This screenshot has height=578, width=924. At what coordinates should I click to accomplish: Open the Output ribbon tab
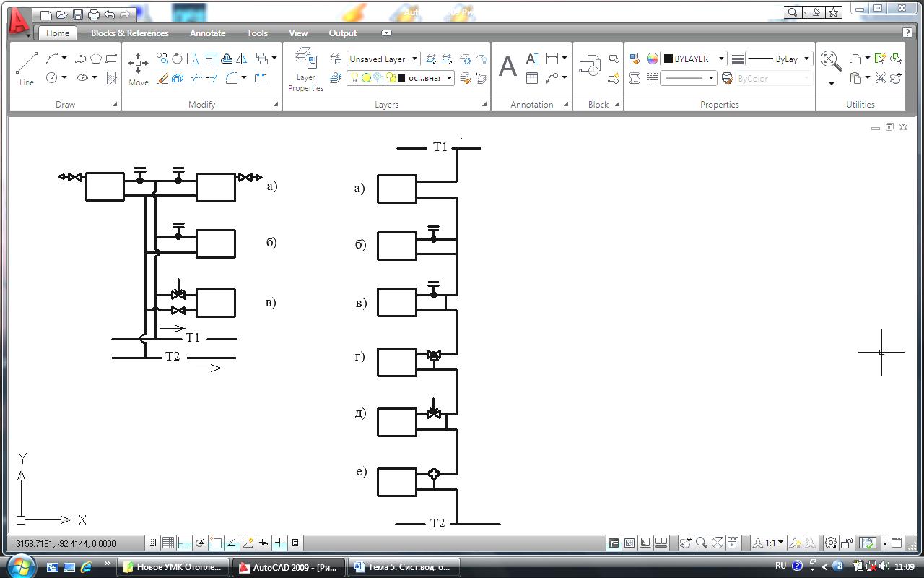click(x=343, y=33)
